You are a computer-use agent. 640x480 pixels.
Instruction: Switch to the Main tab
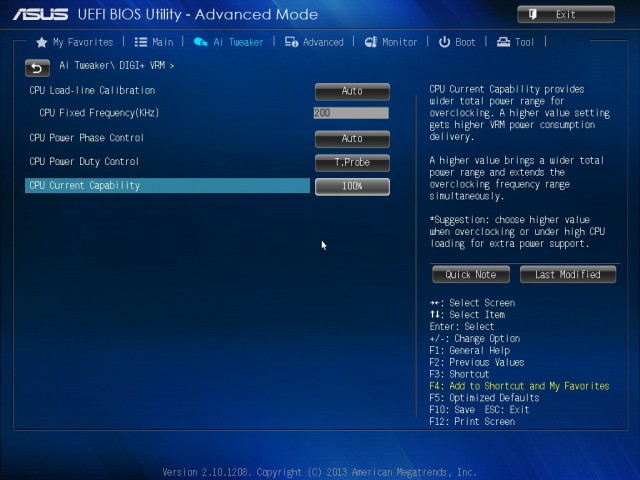click(x=154, y=42)
